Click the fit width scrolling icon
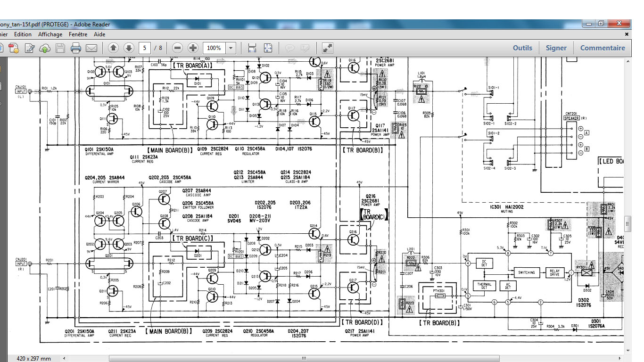 point(252,48)
